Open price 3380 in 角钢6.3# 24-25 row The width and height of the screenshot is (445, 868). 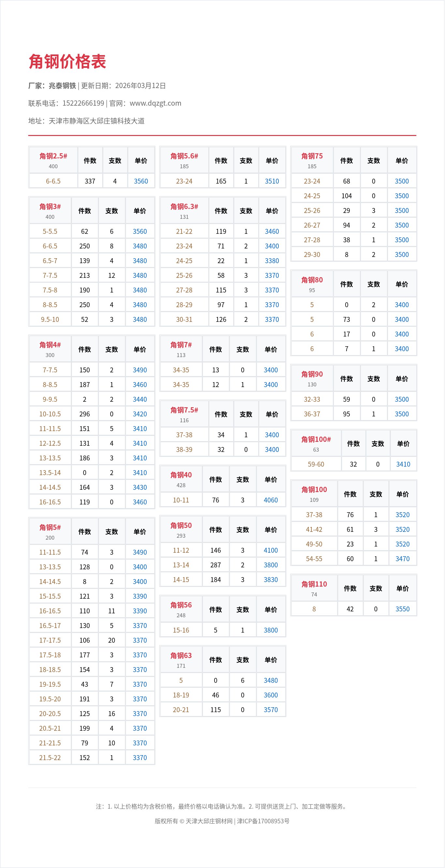coord(272,261)
